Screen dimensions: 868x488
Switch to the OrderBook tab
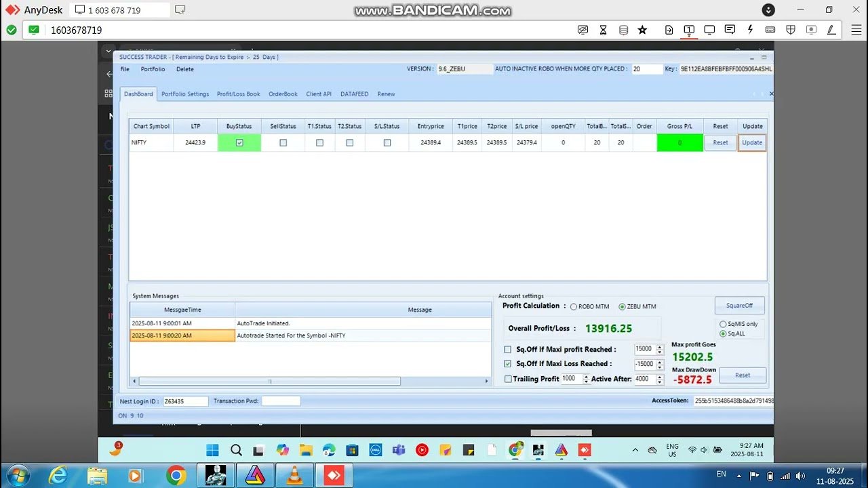[283, 94]
